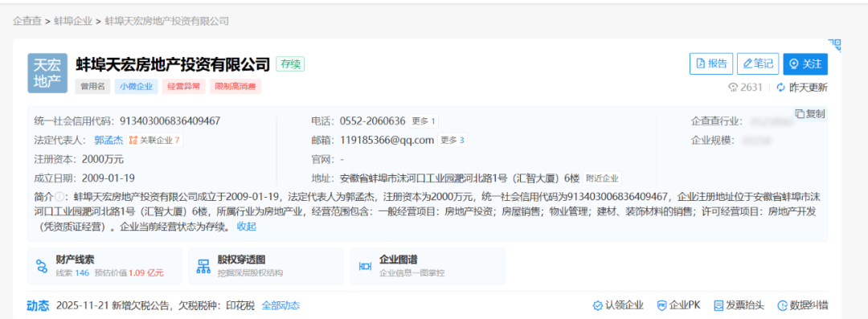Image resolution: width=868 pixels, height=319 pixels.
Task: Go to 蚌埠企业 breadcrumb link
Action: click(x=73, y=21)
